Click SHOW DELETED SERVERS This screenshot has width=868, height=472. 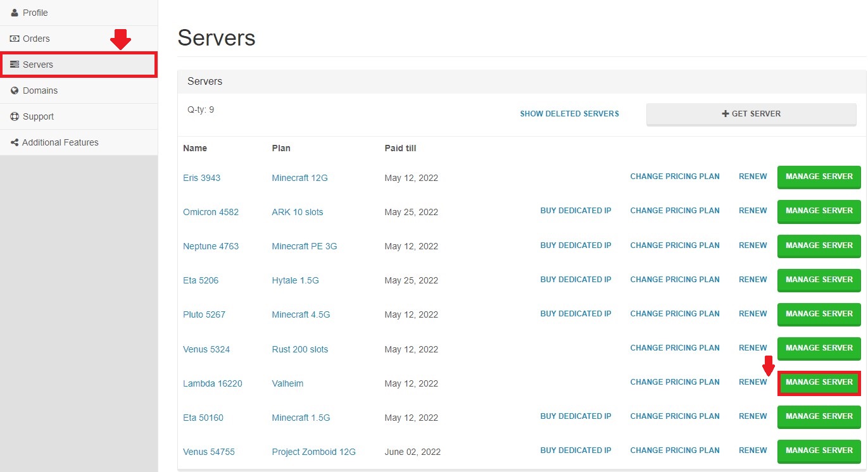569,113
